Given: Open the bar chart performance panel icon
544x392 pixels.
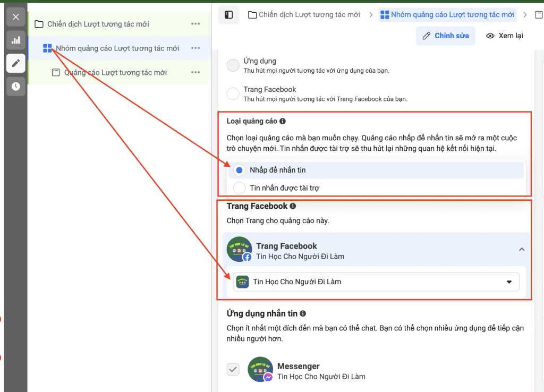Looking at the screenshot, I should coord(15,40).
